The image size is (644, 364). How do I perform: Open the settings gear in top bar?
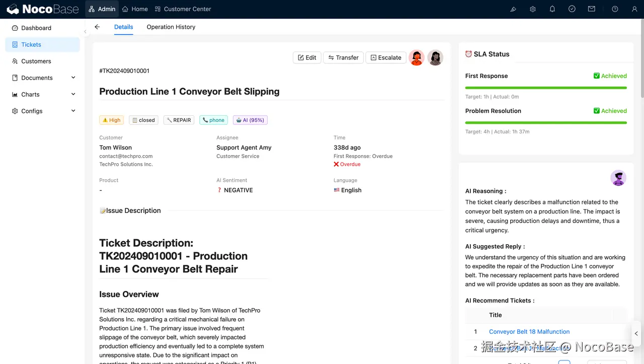(x=533, y=9)
